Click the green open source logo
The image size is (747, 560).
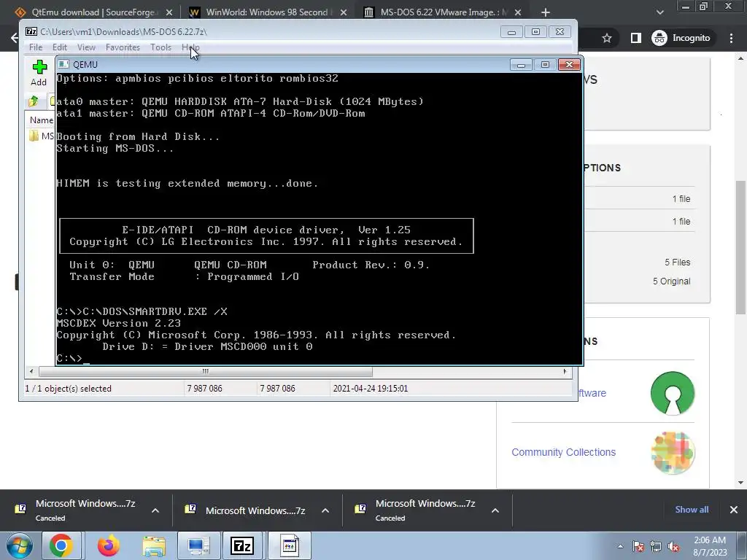coord(673,393)
